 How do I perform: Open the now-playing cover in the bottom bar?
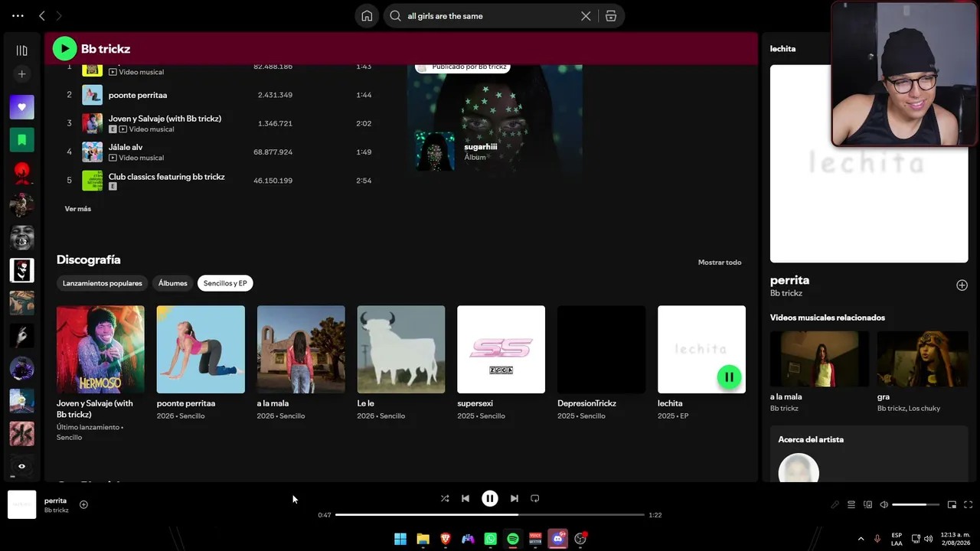click(21, 504)
